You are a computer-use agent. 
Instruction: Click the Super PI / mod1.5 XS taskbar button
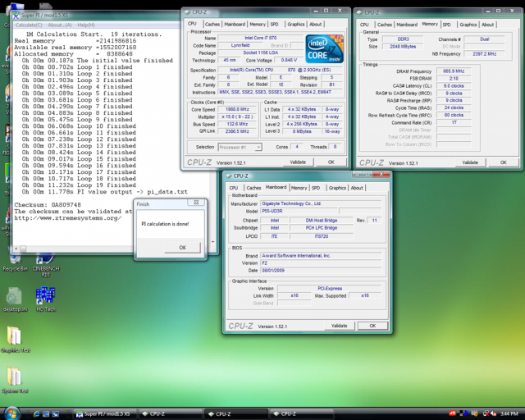pyautogui.click(x=104, y=414)
